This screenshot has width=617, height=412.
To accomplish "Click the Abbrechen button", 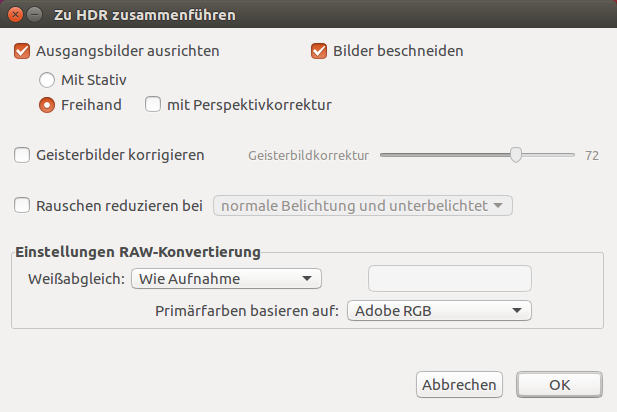I will tap(459, 384).
